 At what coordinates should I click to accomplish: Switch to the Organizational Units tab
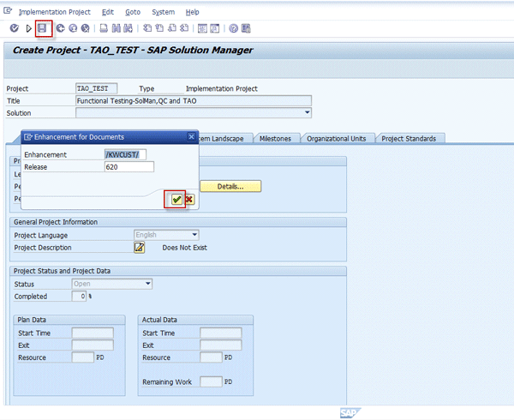(337, 139)
